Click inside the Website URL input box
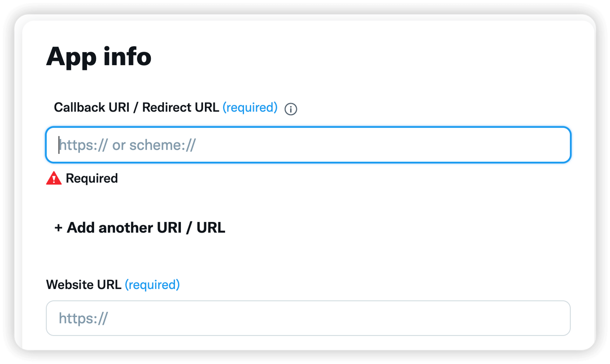Viewport: 610px width, 364px height. (x=308, y=318)
